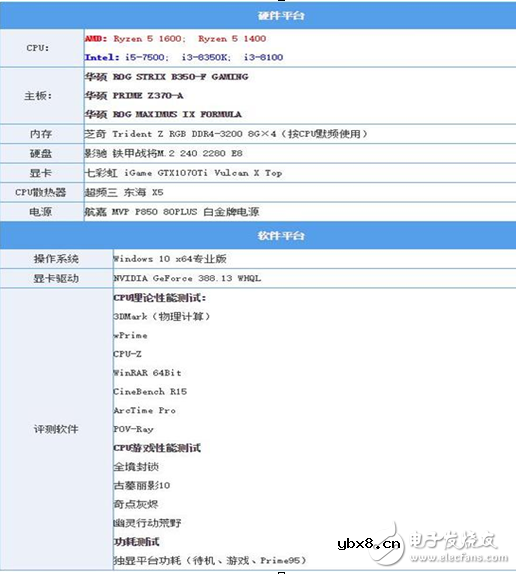Image resolution: width=516 pixels, height=574 pixels.
Task: Click 芝奇 Trident Z RGB DDR4-3200 entry
Action: click(x=226, y=134)
